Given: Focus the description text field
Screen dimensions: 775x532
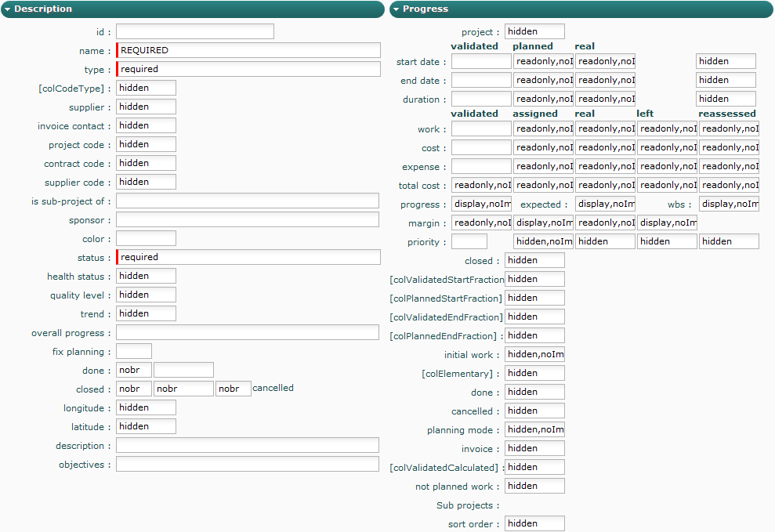Looking at the screenshot, I should pos(248,445).
